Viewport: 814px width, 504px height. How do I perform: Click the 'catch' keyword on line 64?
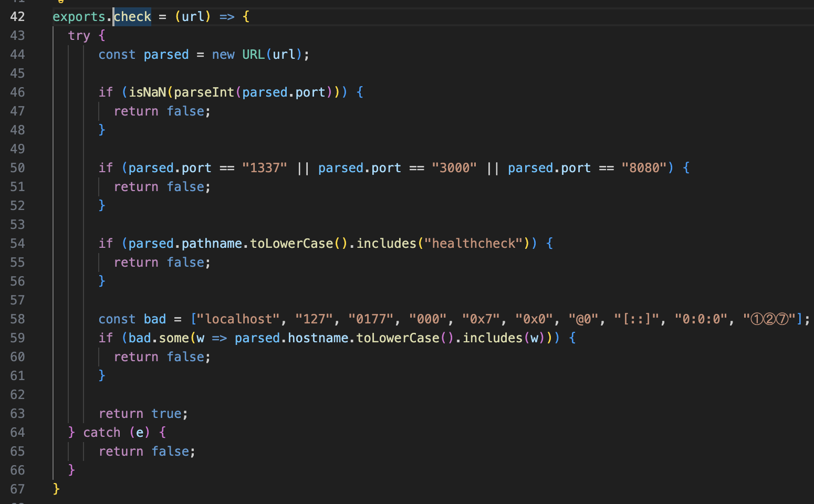point(102,433)
